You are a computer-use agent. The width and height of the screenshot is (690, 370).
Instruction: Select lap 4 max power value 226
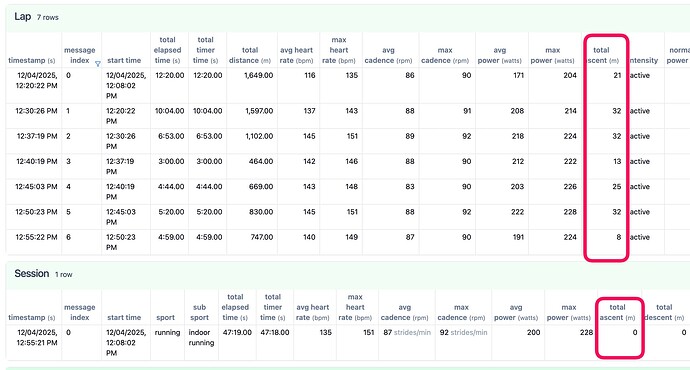coord(570,187)
